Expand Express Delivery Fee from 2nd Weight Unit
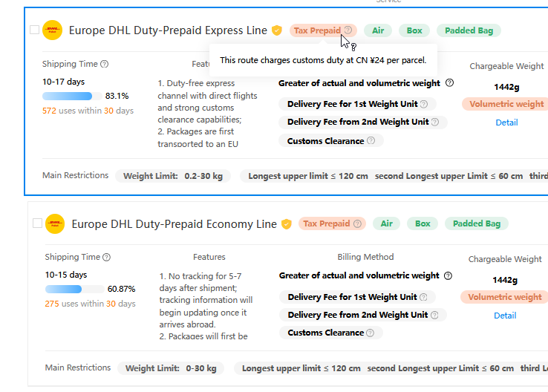The width and height of the screenshot is (548, 392). point(363,122)
